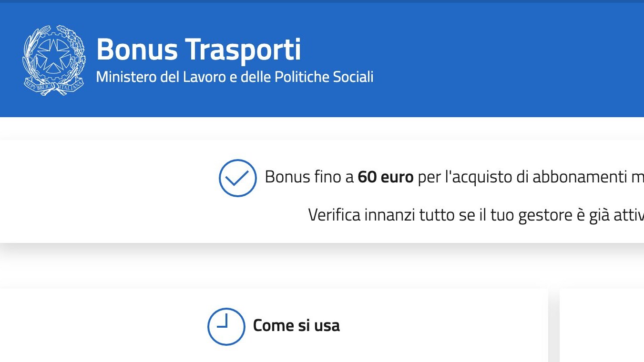Click the blue checkmark circle icon
Screen dimensions: 644x362
click(237, 178)
